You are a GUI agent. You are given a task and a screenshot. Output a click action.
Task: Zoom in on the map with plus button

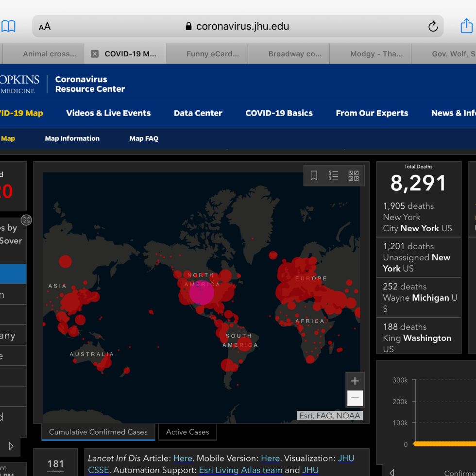[355, 381]
